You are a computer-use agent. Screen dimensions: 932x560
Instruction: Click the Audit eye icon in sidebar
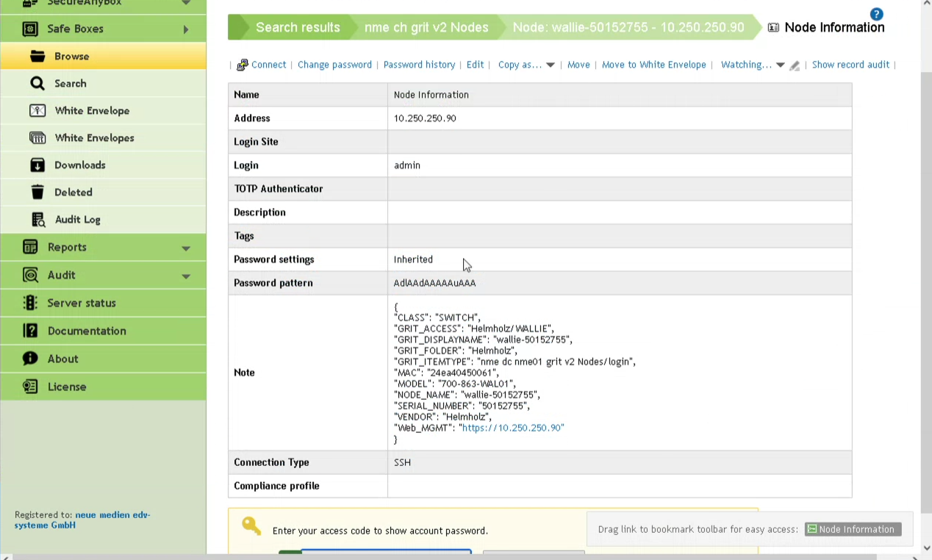30,275
